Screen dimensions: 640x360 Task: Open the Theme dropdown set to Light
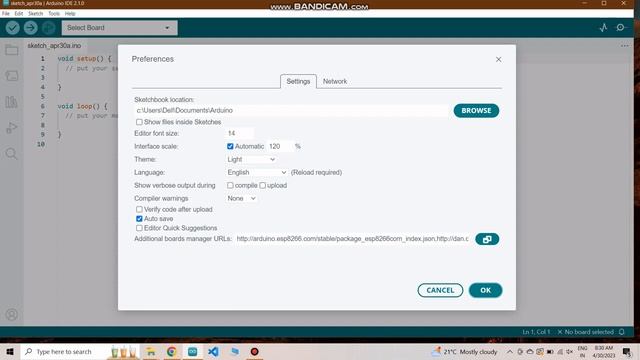point(251,159)
